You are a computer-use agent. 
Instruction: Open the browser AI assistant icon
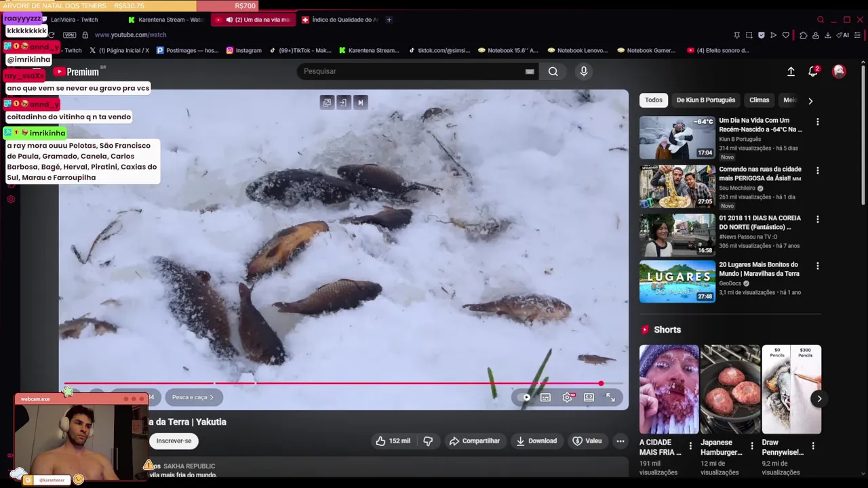[843, 35]
